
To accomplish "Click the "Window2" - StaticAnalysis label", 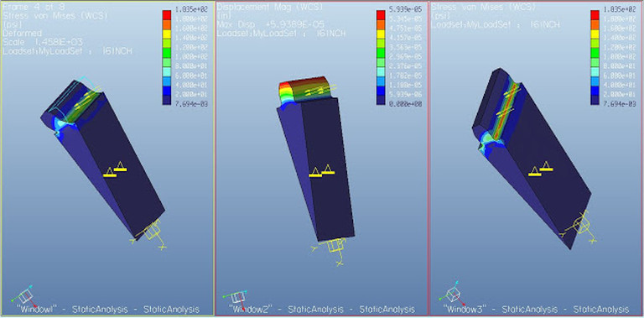I will pos(322,310).
